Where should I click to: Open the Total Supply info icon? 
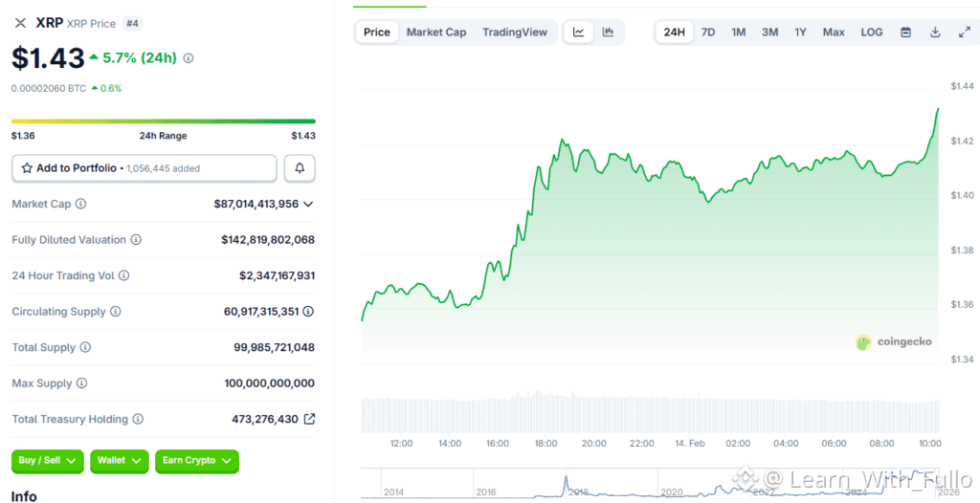[85, 347]
